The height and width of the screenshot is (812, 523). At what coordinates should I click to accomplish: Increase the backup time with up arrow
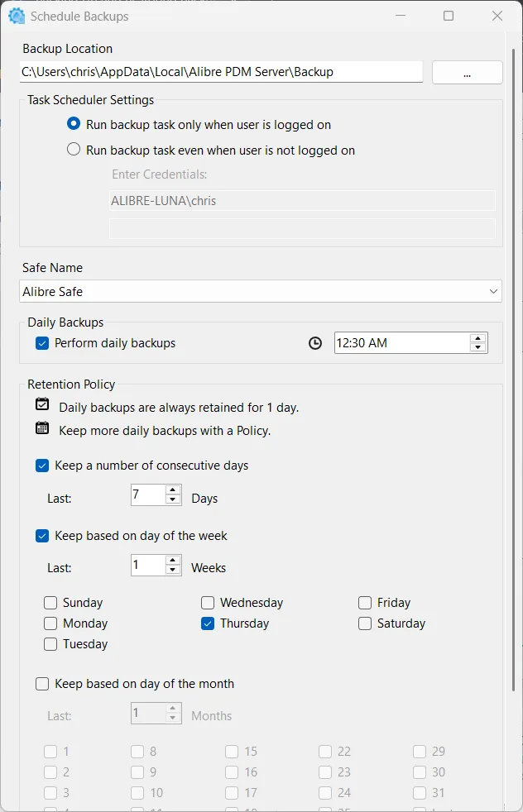tap(478, 338)
